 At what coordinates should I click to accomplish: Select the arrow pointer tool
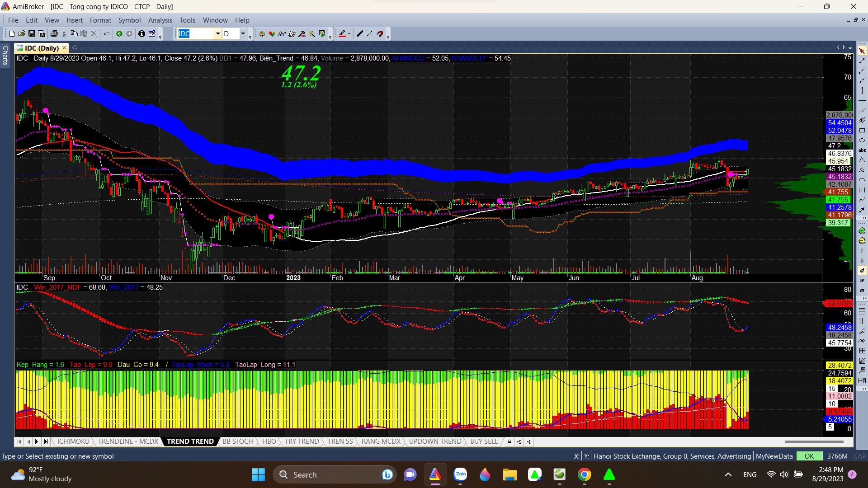[862, 50]
